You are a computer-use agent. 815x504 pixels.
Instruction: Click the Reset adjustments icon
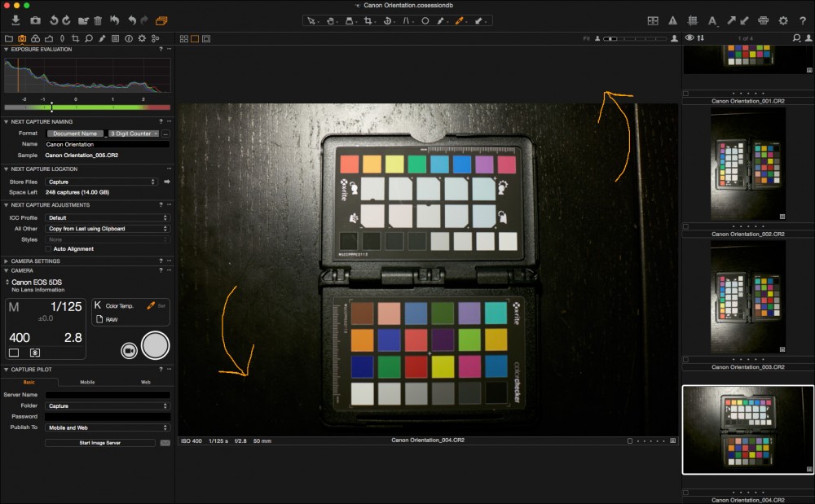(114, 20)
